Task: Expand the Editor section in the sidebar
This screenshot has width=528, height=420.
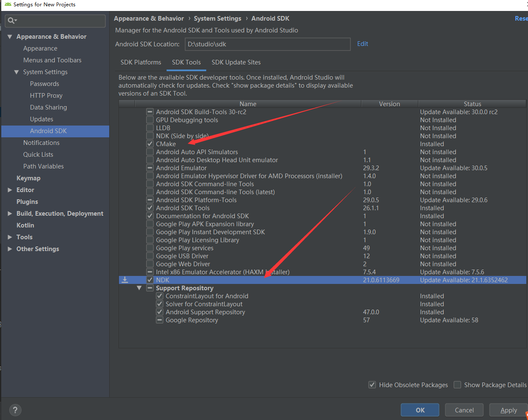Action: pyautogui.click(x=10, y=190)
